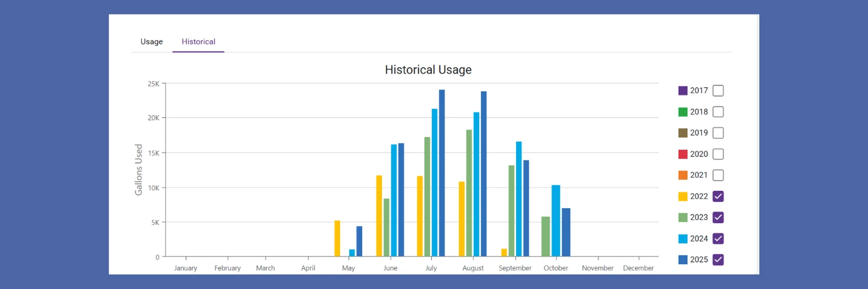Click the dark blue 2025 bar for June
Screen dimensions: 868x289
pos(401,200)
